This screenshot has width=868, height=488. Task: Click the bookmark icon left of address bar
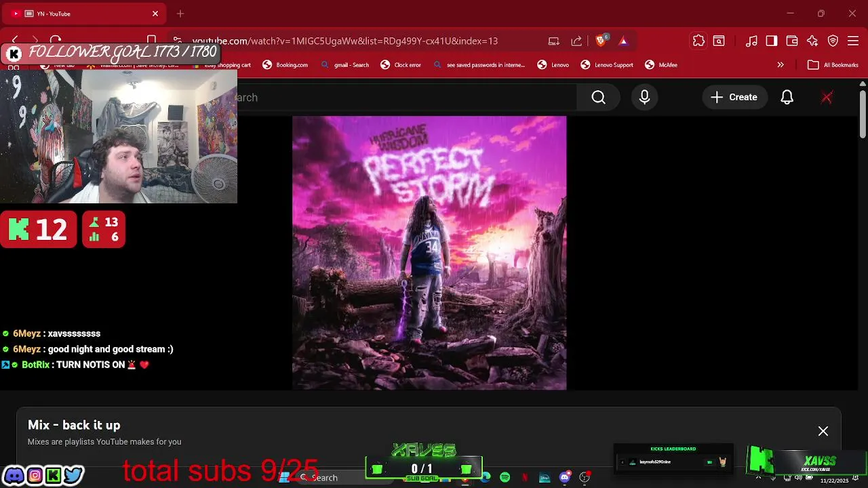coord(152,41)
